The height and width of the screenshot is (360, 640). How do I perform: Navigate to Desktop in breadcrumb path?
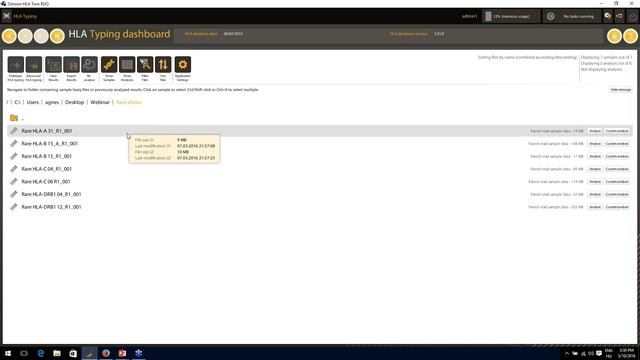point(74,102)
